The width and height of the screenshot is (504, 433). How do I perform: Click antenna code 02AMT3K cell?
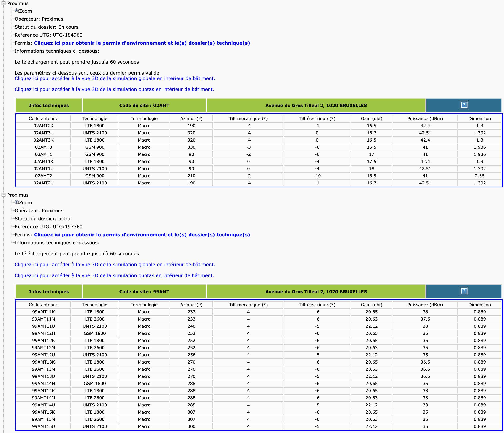click(44, 140)
